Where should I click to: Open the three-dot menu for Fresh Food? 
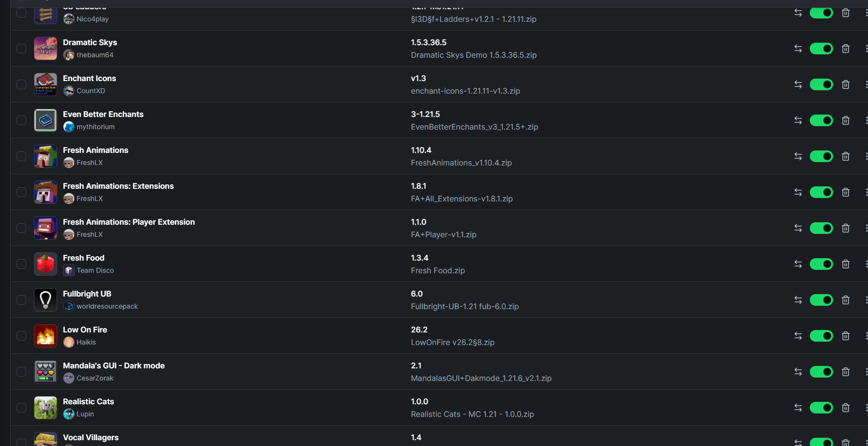point(866,264)
